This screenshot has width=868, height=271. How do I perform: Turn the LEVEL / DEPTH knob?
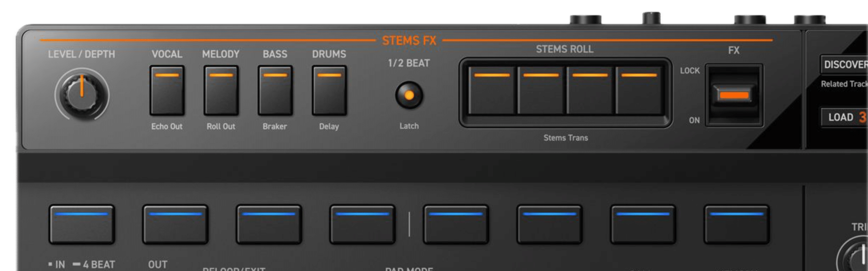coord(82,95)
